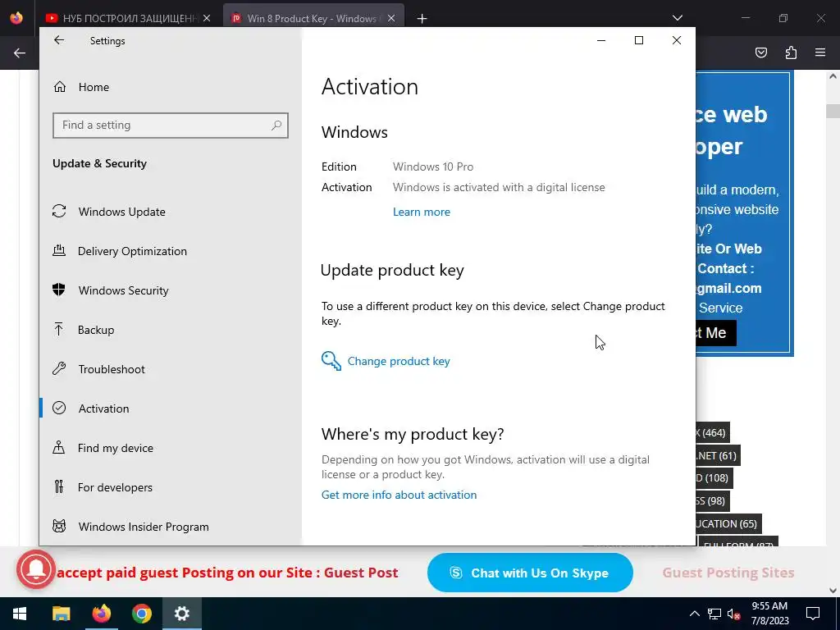Open Firefox extensions puzzle icon
The width and height of the screenshot is (840, 630).
pyautogui.click(x=791, y=52)
